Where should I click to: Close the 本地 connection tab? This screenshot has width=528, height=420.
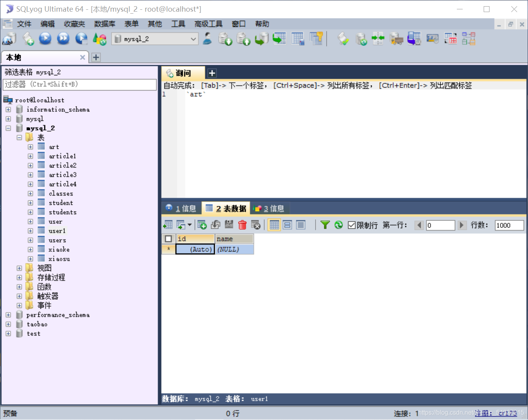(82, 58)
